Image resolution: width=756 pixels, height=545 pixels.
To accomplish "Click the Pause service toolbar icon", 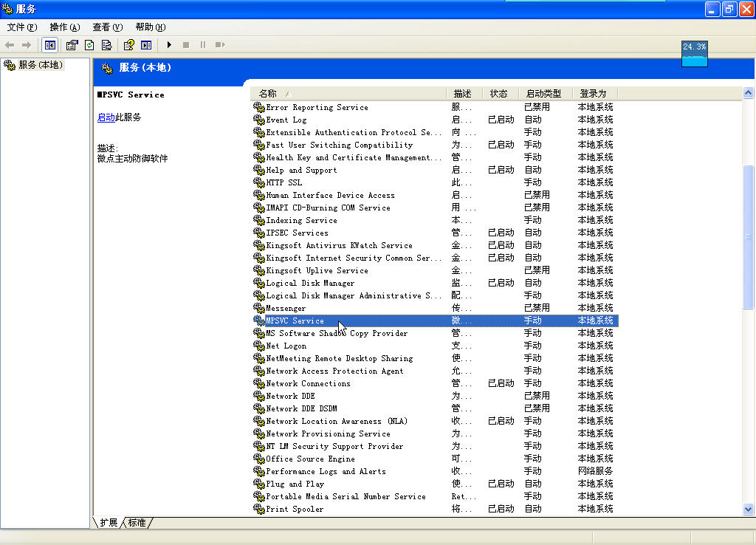I will (203, 45).
